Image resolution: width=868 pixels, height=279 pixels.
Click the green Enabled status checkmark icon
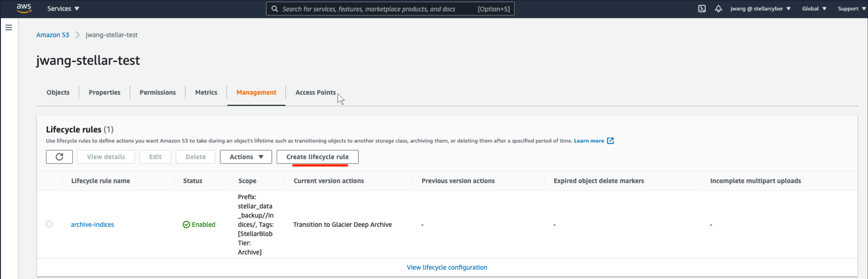pyautogui.click(x=186, y=225)
